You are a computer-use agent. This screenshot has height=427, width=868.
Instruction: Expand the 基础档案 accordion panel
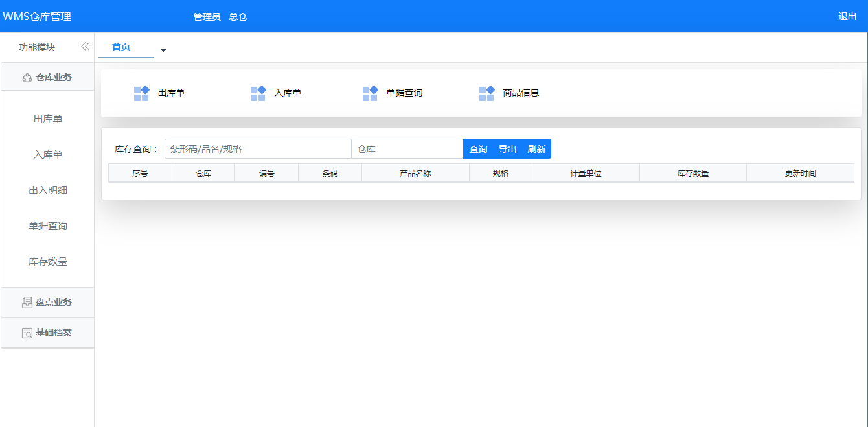(53, 333)
